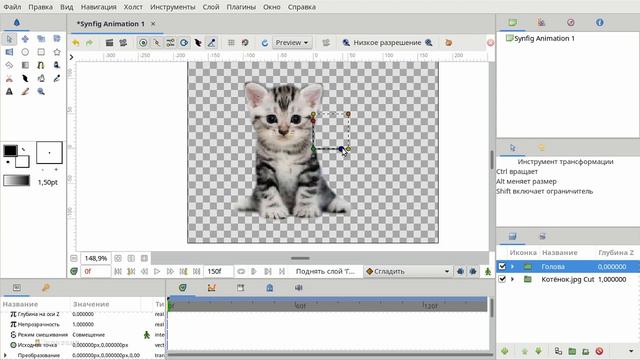Open the Файл menu

click(x=12, y=7)
